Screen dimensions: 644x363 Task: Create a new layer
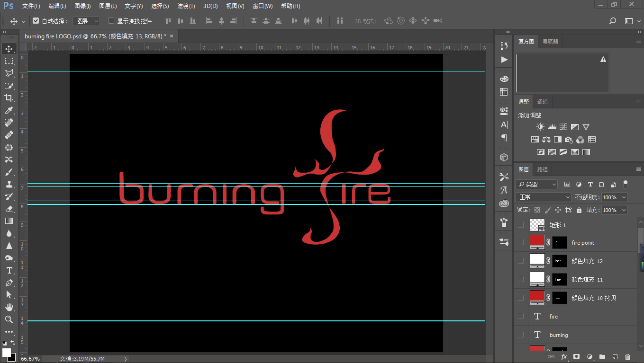615,357
